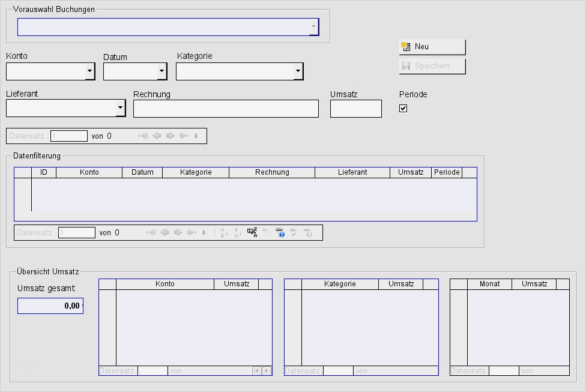Screen dimensions: 586x392
Task: Click into the Rechnung text field
Action: click(226, 109)
